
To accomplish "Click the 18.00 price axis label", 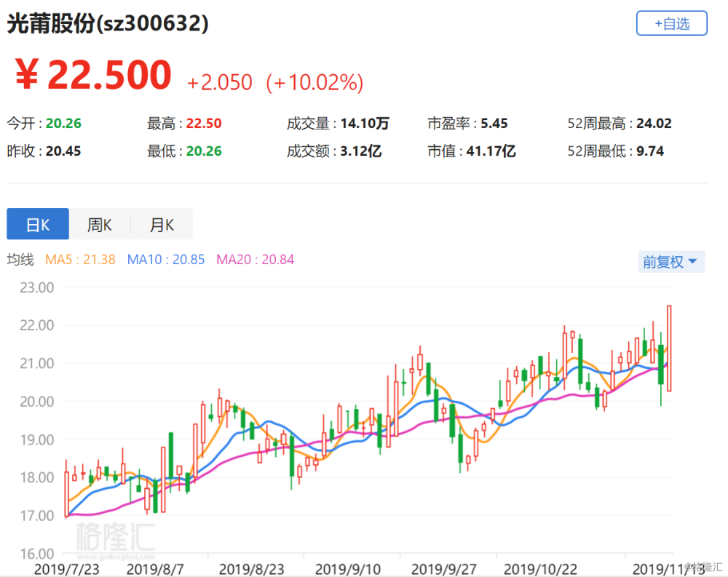I will [36, 477].
